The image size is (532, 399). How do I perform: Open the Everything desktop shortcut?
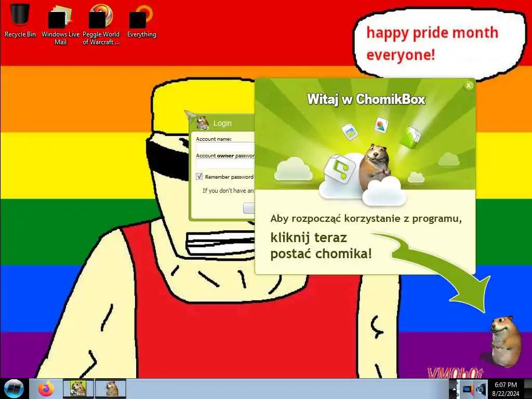pos(141,20)
